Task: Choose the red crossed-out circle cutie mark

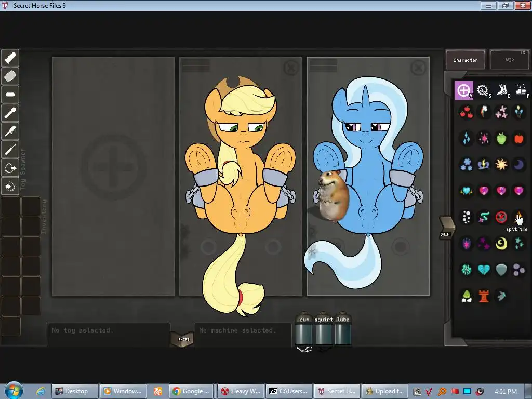Action: (501, 217)
